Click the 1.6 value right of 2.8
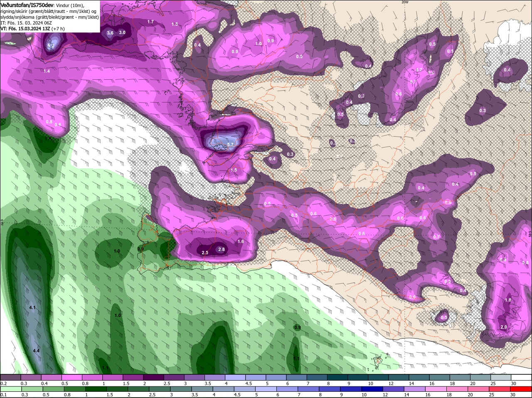This screenshot has height=398, width=532. tap(241, 241)
